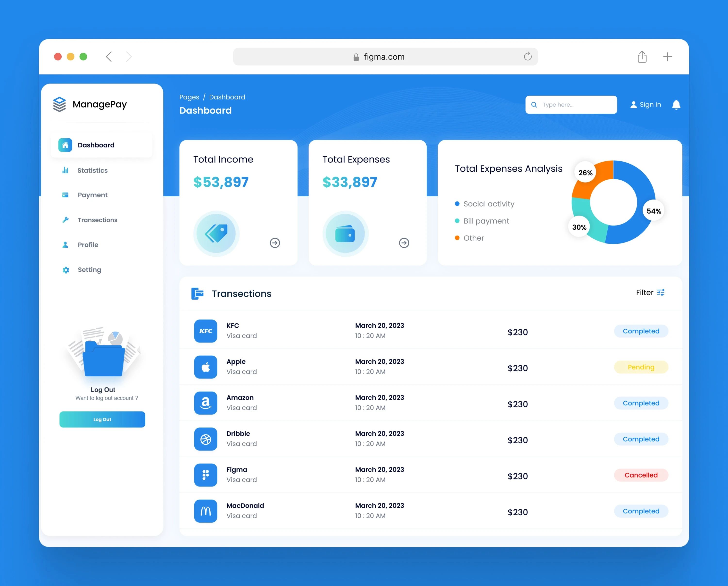This screenshot has height=586, width=728.
Task: Click the Total Expenses arrow icon
Action: (x=404, y=243)
